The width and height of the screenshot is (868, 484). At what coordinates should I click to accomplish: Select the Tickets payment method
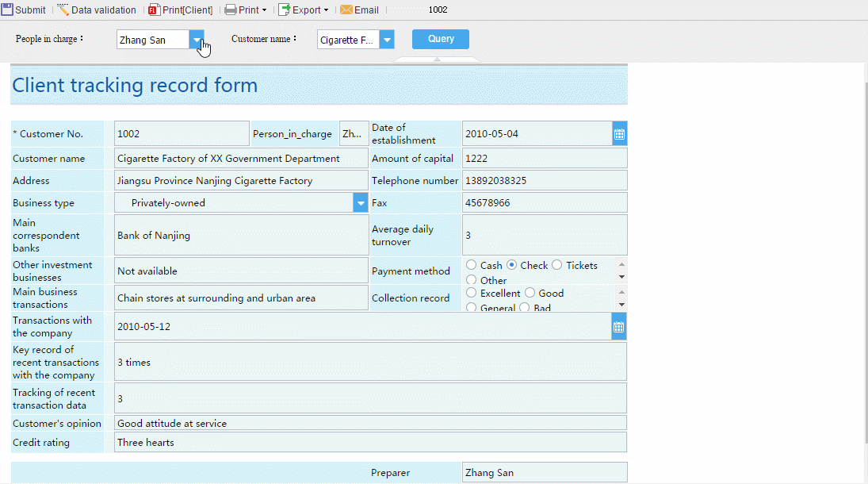coord(557,265)
